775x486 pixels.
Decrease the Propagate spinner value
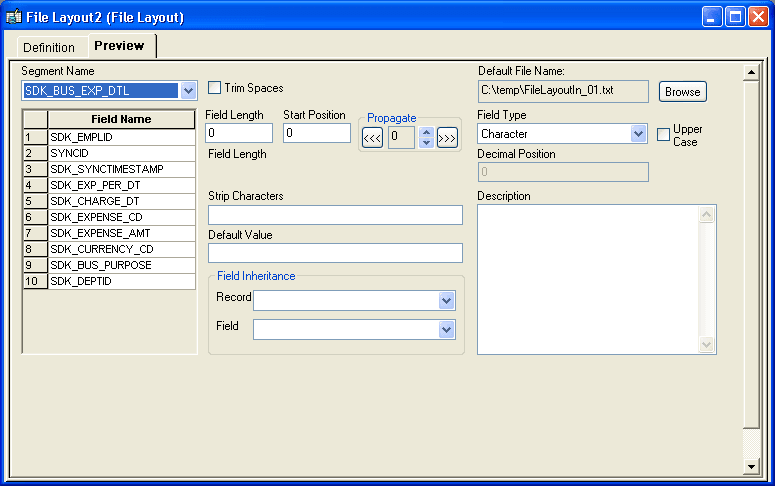tap(426, 143)
